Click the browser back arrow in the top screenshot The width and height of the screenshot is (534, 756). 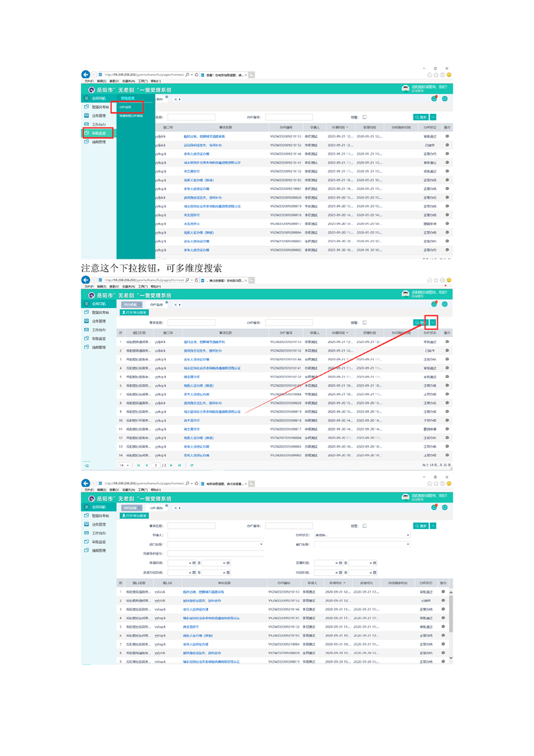coord(86,74)
